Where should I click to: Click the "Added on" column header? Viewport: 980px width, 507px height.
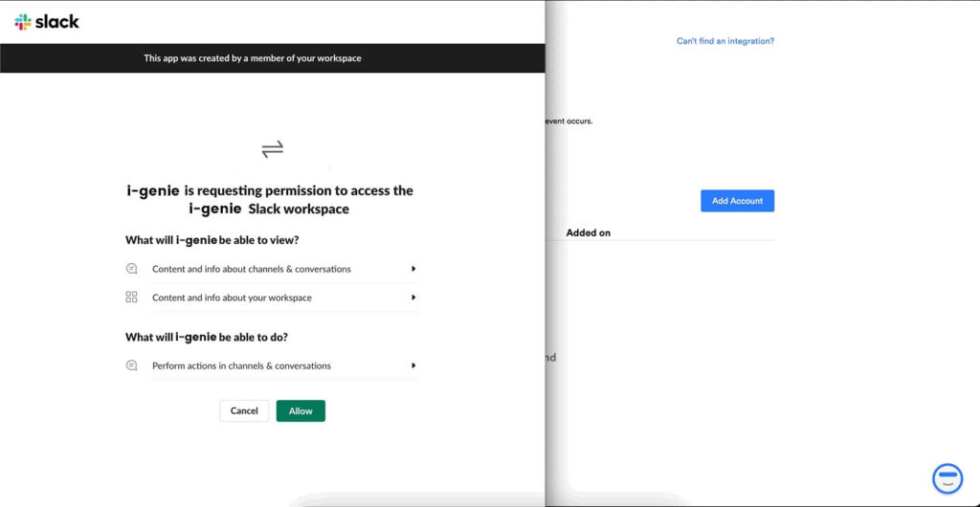click(x=588, y=232)
